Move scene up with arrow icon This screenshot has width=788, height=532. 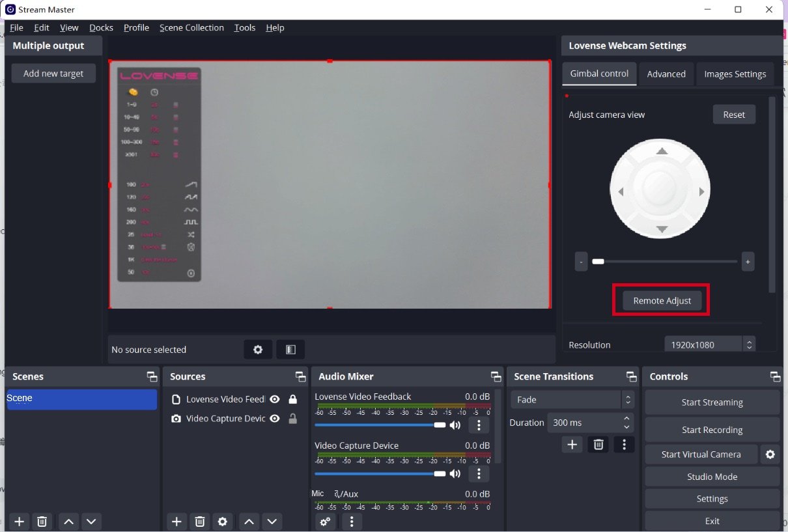point(68,521)
